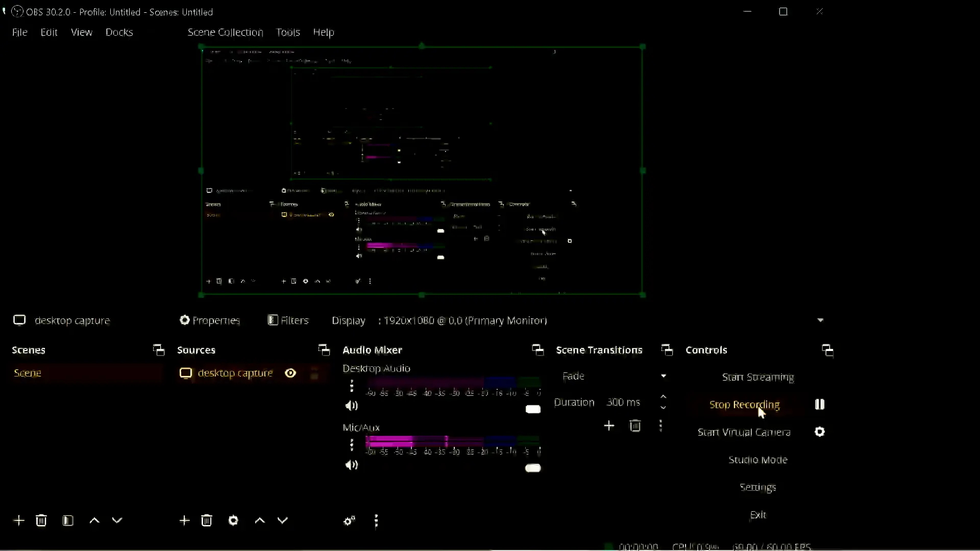The height and width of the screenshot is (551, 980).
Task: Mute Mic/Aux speaker icon
Action: (352, 465)
